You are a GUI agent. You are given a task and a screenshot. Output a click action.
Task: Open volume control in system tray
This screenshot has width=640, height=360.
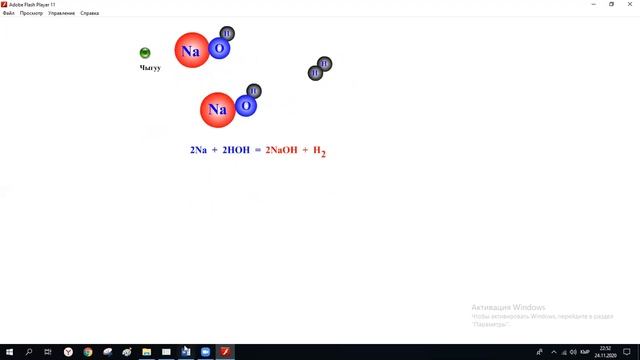573,352
